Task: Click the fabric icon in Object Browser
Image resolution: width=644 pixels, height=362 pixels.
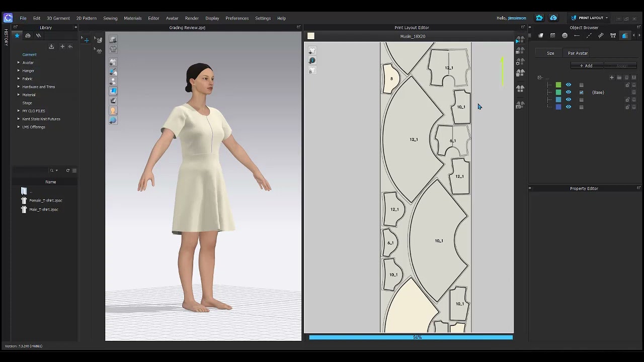Action: pyautogui.click(x=541, y=36)
